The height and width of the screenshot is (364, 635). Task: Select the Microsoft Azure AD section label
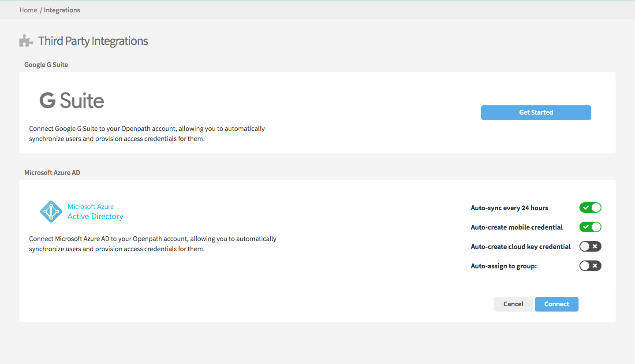point(52,172)
